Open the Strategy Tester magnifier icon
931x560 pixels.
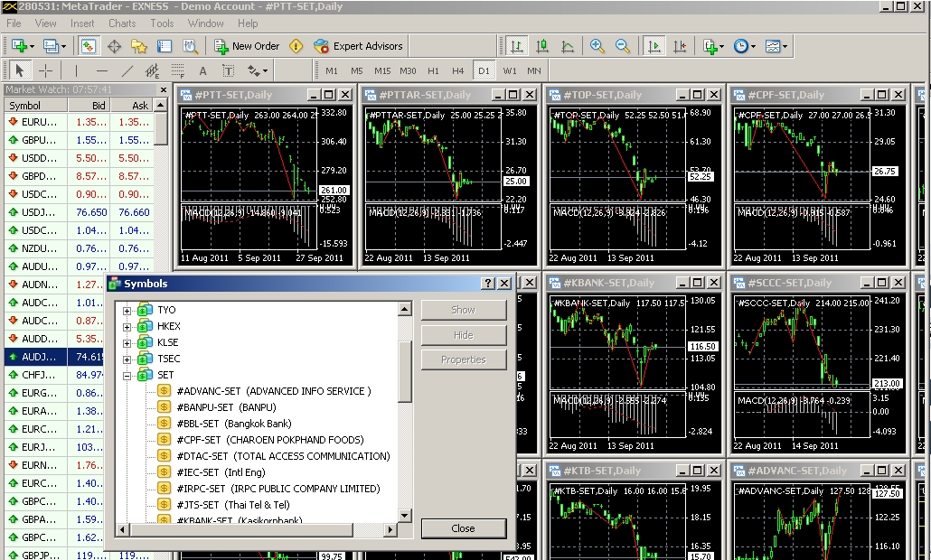[190, 46]
